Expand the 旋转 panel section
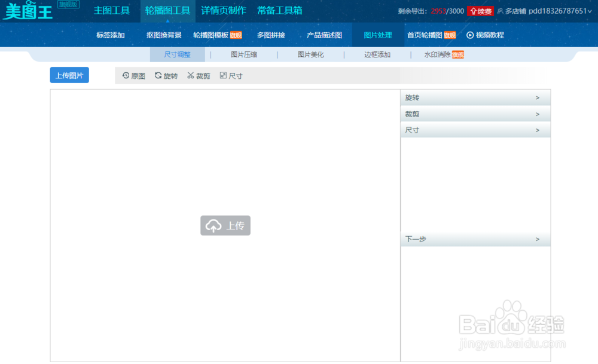Viewport: 598px width, 364px height. [475, 97]
